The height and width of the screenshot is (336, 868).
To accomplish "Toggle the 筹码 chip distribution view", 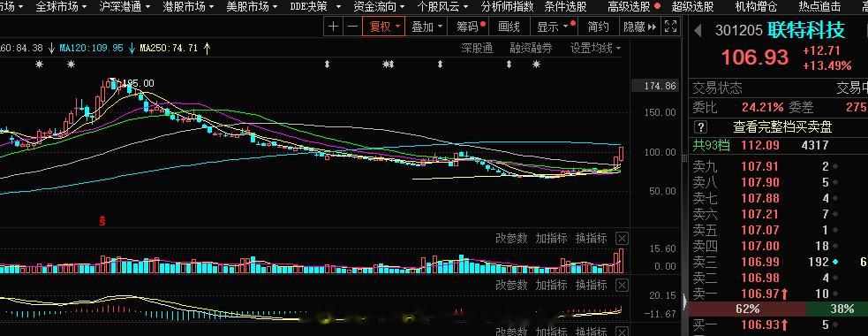I will [x=470, y=27].
